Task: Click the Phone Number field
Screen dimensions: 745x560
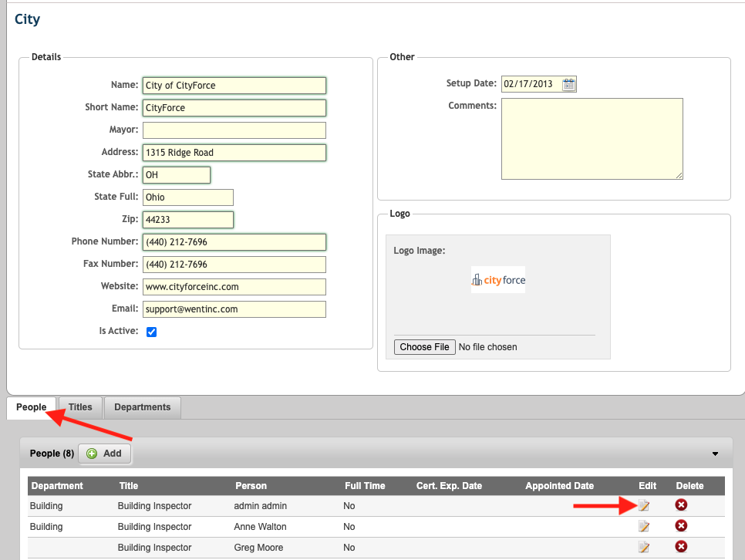Action: coord(234,242)
